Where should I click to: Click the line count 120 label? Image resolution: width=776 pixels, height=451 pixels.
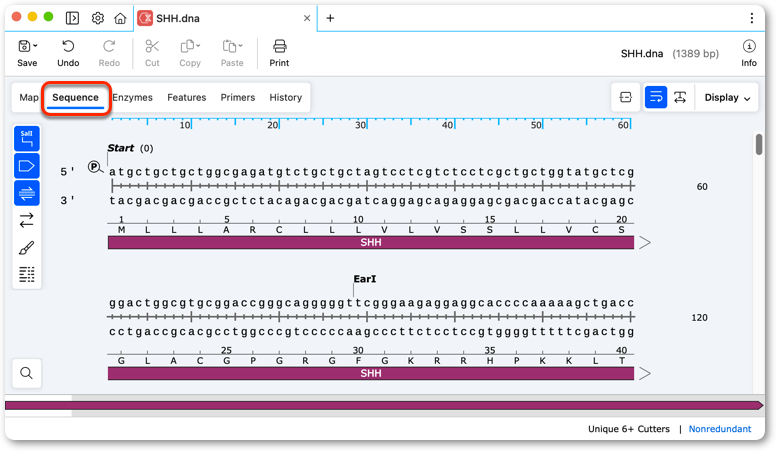click(x=699, y=317)
